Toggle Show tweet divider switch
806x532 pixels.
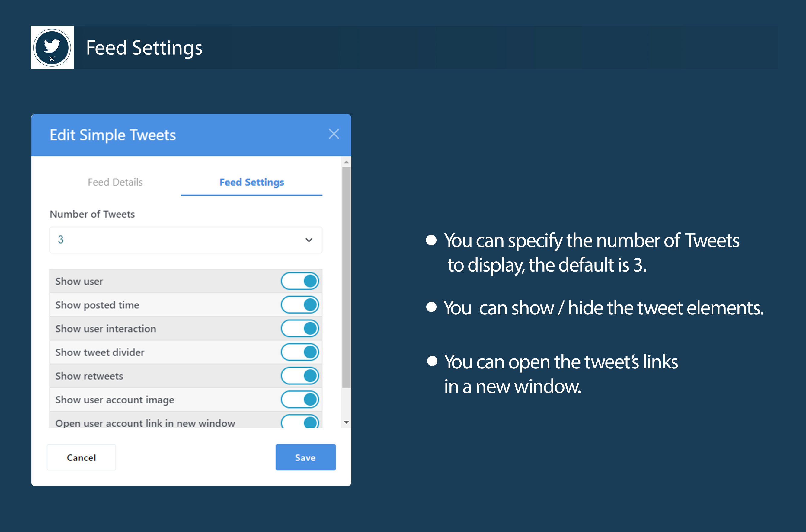[x=300, y=352]
